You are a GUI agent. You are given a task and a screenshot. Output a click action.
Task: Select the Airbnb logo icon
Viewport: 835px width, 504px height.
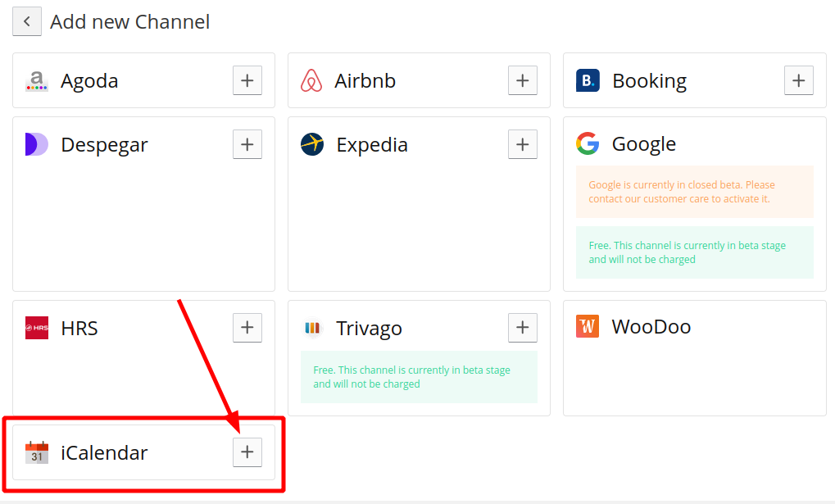click(x=311, y=80)
